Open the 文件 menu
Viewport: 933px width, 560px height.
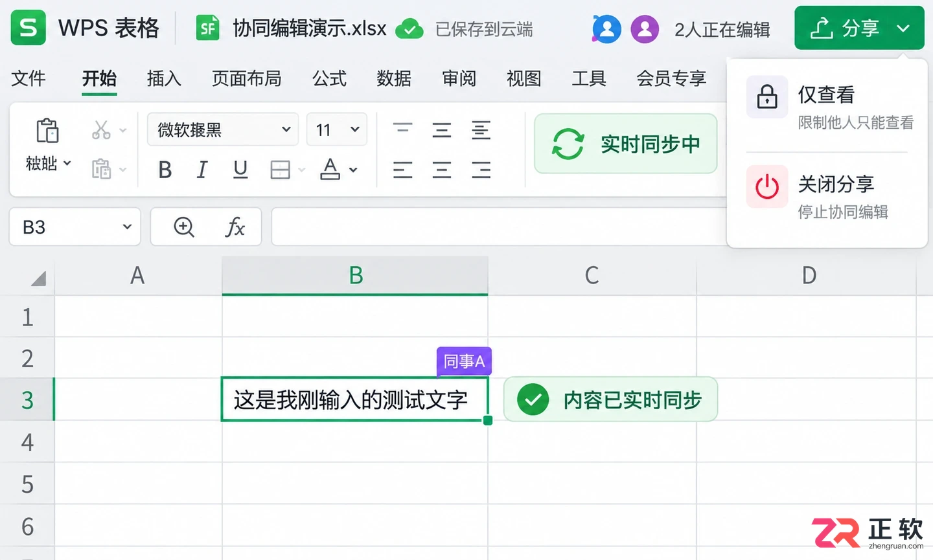[29, 78]
